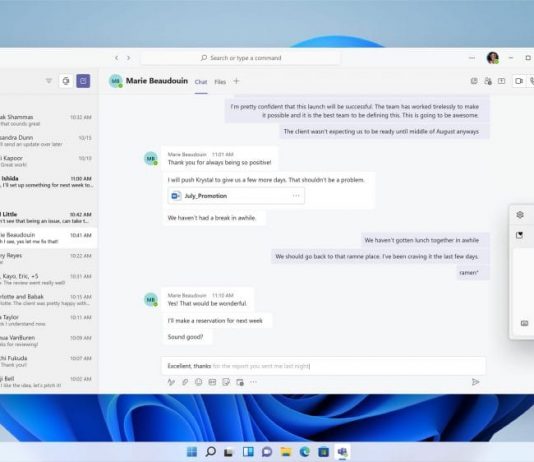Open Task View on the taskbar
534x462 pixels.
tap(229, 452)
